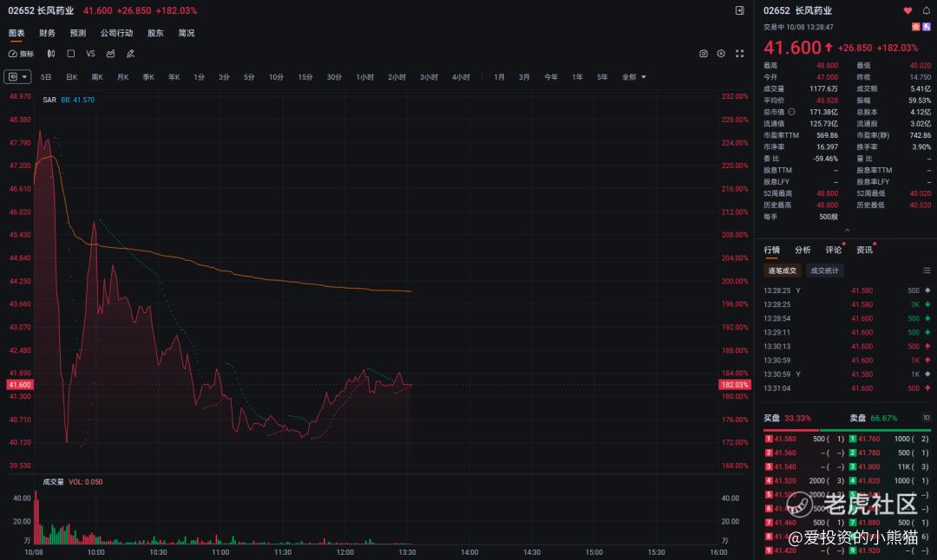Switch chart to 月K
The image size is (937, 560).
click(x=123, y=77)
